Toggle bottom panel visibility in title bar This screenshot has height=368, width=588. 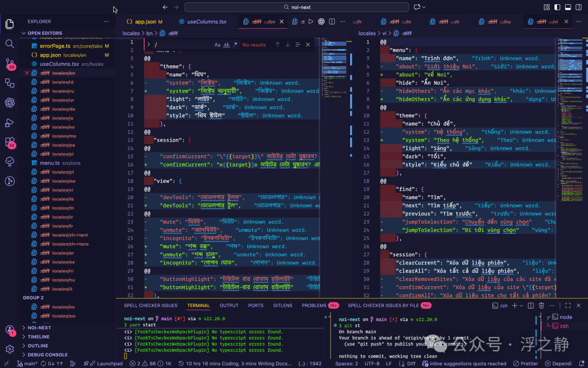(x=568, y=7)
